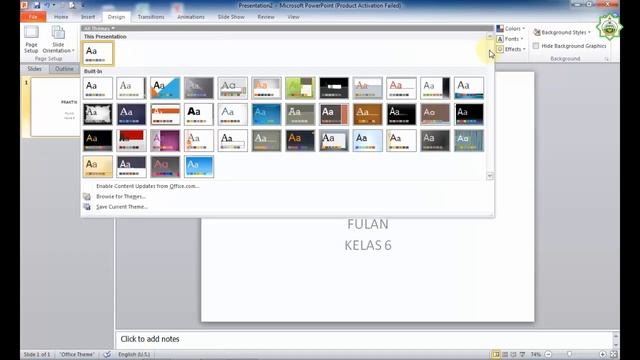Show Outline pane tab
640x360 pixels.
point(64,69)
